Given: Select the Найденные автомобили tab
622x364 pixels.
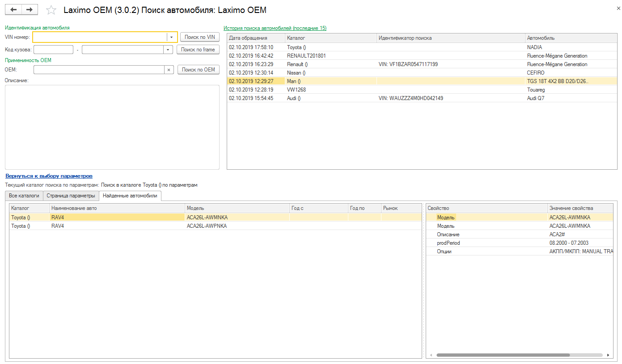Looking at the screenshot, I should pos(130,196).
